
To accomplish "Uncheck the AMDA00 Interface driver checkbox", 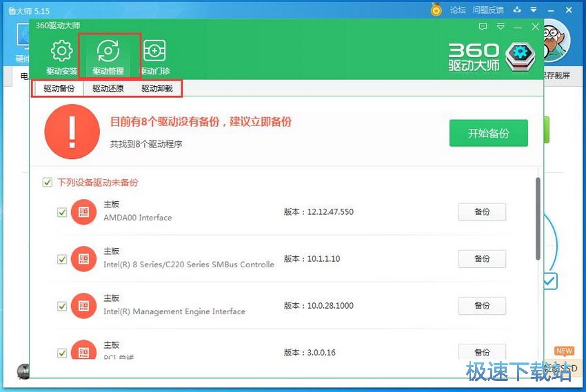I will (62, 212).
